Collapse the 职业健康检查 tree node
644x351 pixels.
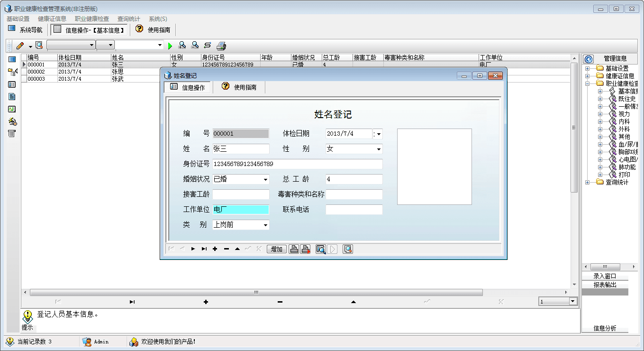pyautogui.click(x=588, y=83)
